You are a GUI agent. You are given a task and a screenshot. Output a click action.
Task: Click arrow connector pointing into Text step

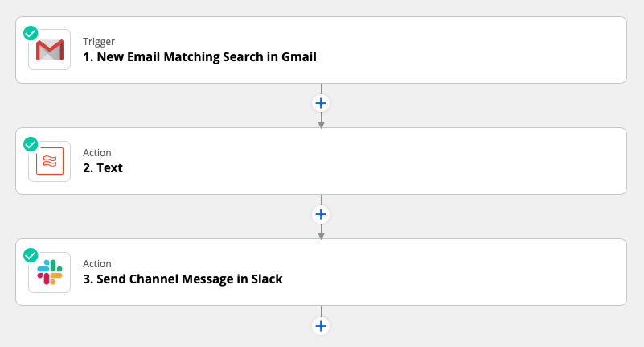321,122
